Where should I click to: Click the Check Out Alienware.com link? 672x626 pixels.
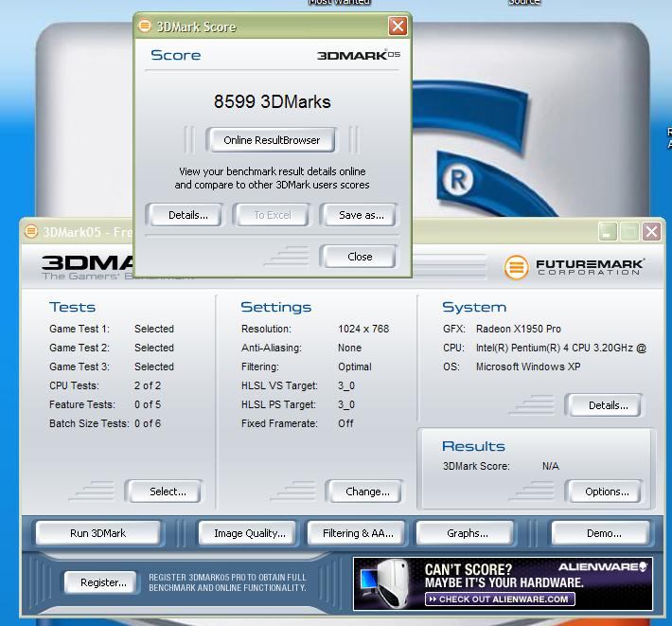pos(500,599)
